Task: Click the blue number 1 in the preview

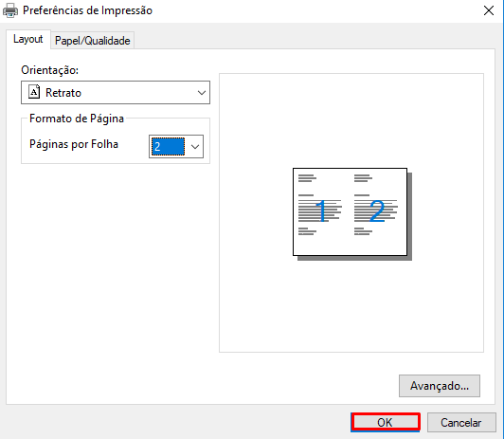Action: (x=322, y=211)
